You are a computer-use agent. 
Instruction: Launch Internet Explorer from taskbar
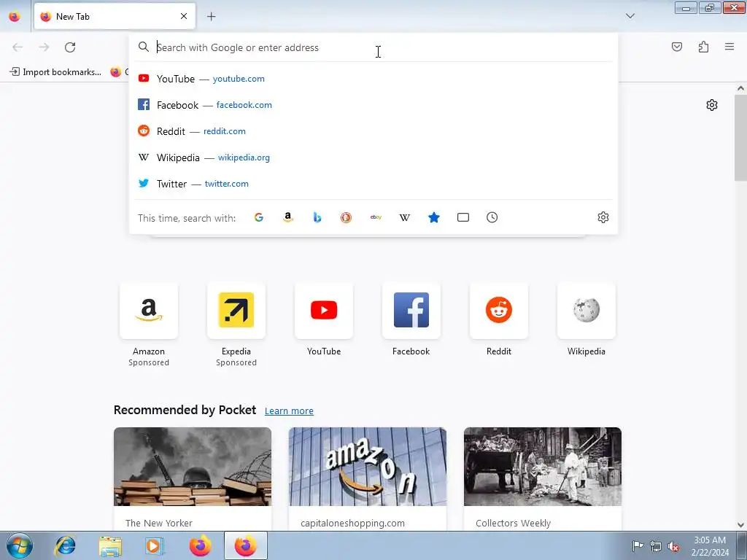[66, 545]
